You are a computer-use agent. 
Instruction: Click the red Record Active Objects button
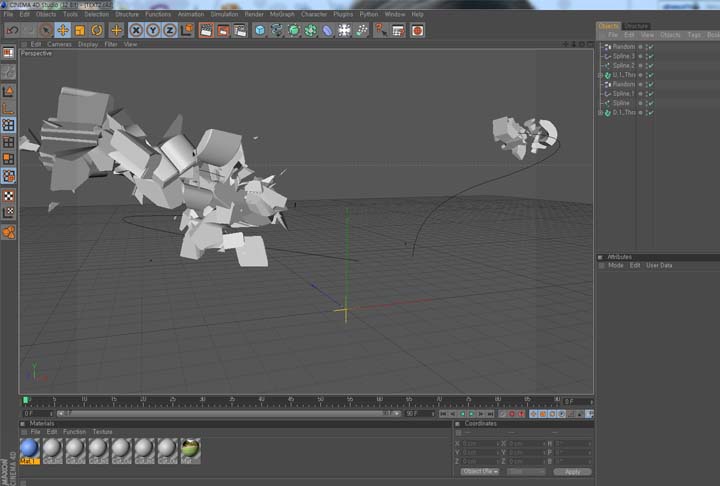coord(512,414)
